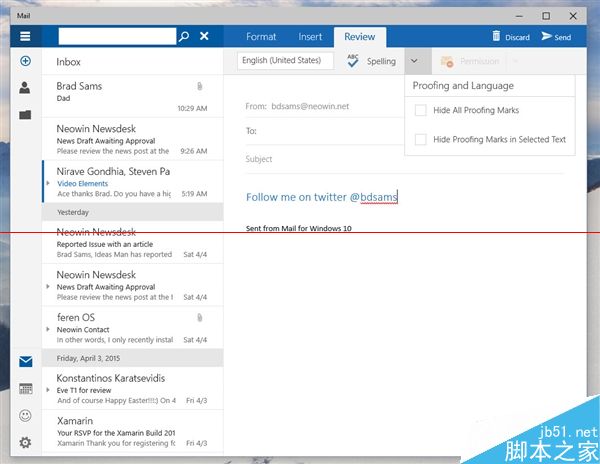Image resolution: width=600 pixels, height=464 pixels.
Task: Click the Send label
Action: tap(562, 37)
